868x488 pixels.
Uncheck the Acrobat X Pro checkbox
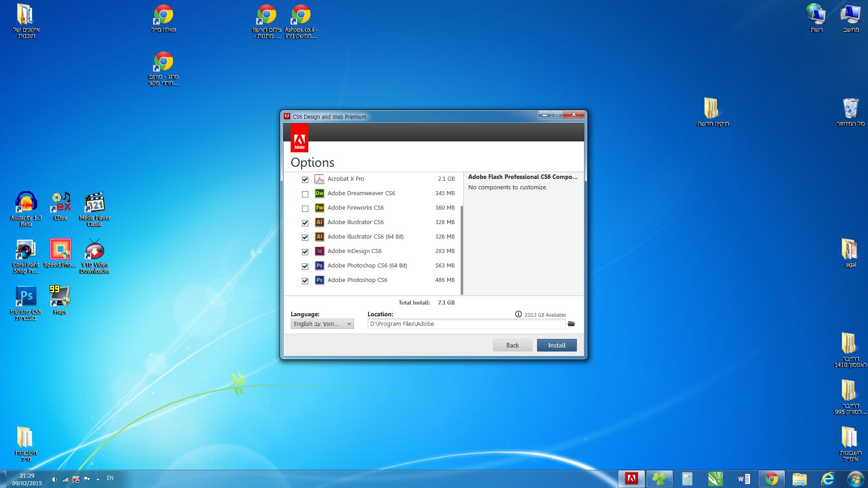(x=305, y=180)
